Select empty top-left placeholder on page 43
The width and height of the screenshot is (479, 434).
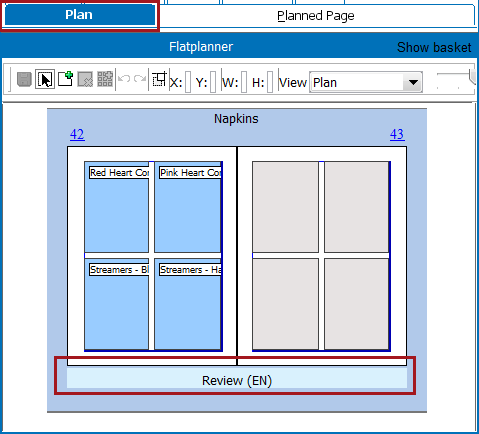coord(285,207)
